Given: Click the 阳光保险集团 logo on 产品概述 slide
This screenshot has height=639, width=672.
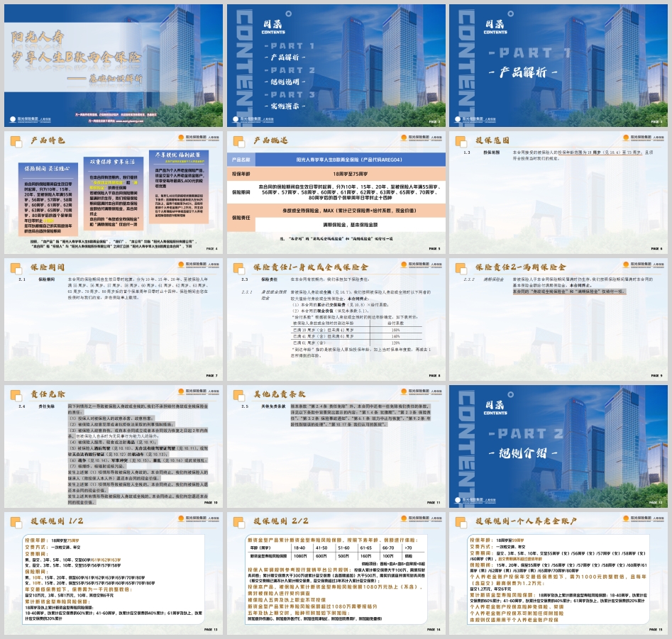Looking at the screenshot, I should coord(415,139).
